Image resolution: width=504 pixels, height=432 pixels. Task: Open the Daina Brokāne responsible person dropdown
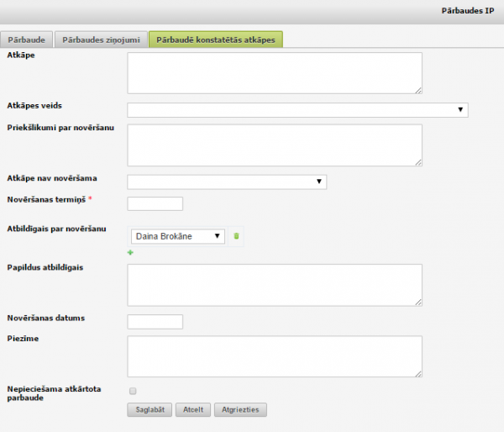tap(178, 236)
